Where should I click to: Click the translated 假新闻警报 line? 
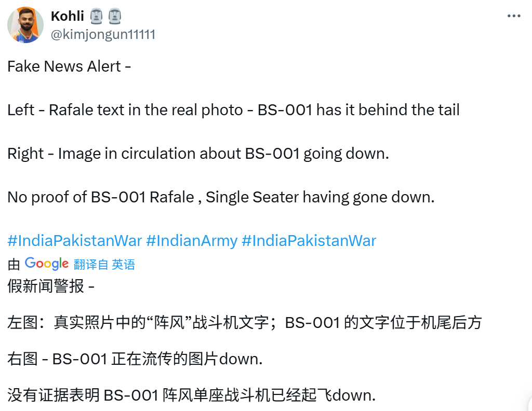51,286
